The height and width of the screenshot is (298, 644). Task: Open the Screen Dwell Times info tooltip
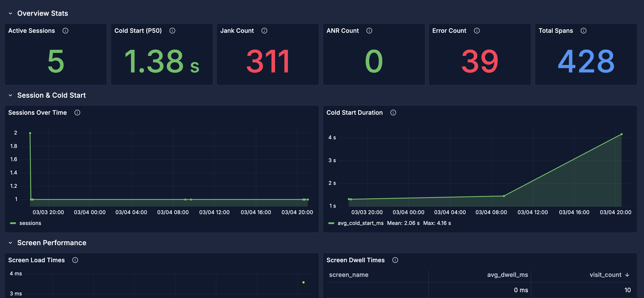tap(395, 260)
